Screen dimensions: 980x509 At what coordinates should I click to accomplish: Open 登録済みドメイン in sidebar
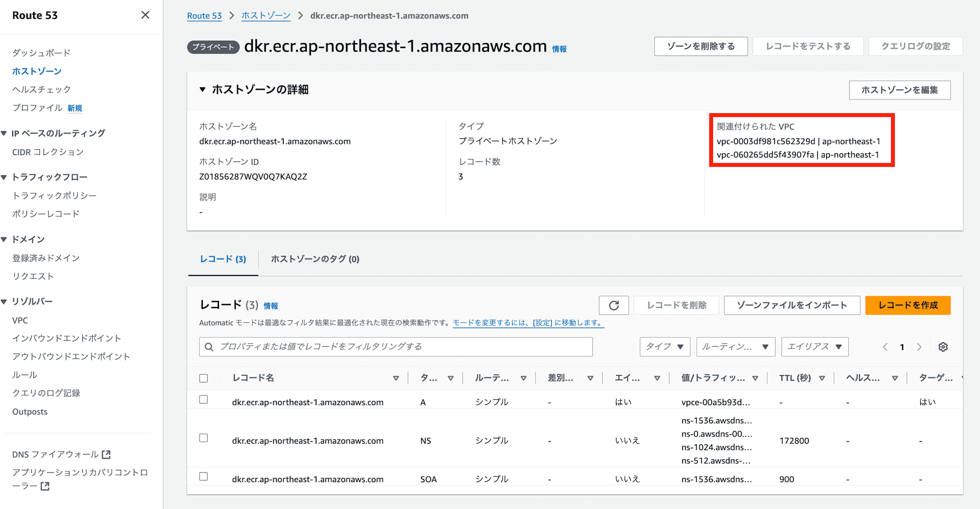click(x=46, y=258)
